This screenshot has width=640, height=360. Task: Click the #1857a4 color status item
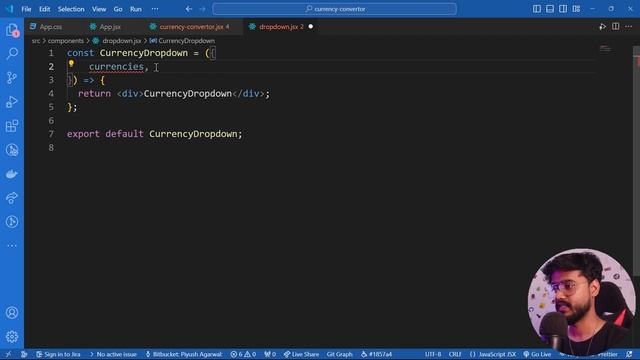pyautogui.click(x=376, y=354)
